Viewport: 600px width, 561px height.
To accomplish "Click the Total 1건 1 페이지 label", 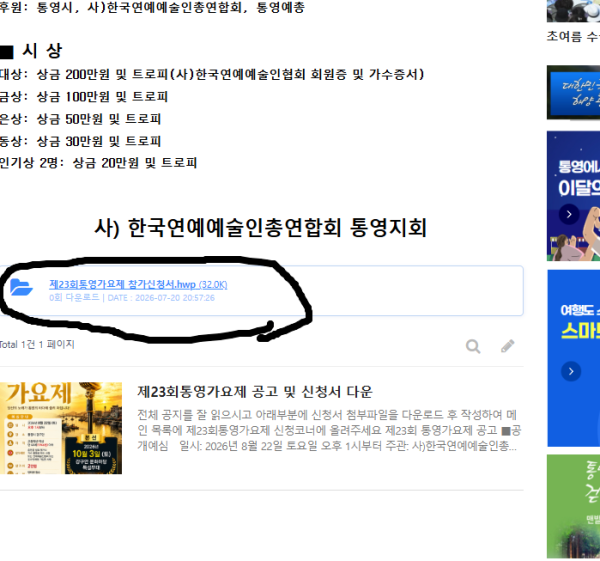I will 37,344.
